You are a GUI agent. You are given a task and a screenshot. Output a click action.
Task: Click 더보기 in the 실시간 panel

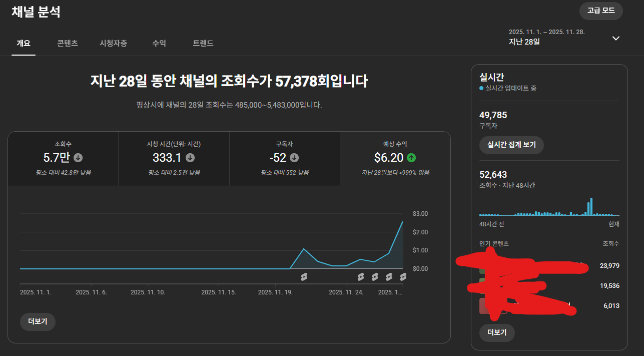pyautogui.click(x=497, y=332)
